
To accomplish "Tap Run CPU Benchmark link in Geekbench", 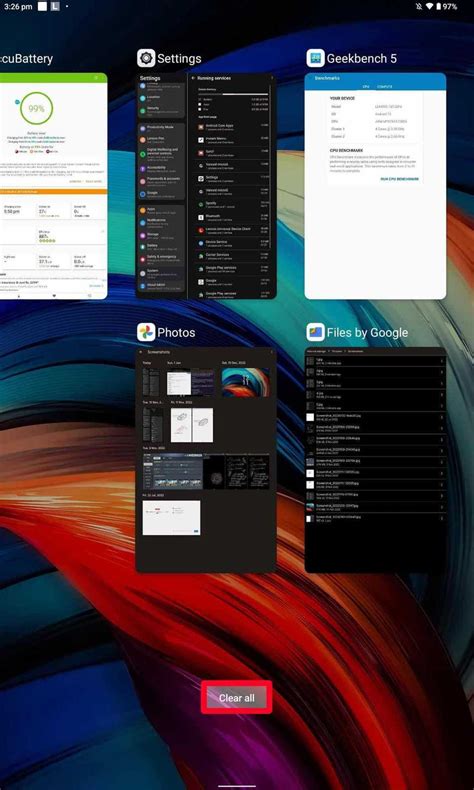I will pos(400,179).
